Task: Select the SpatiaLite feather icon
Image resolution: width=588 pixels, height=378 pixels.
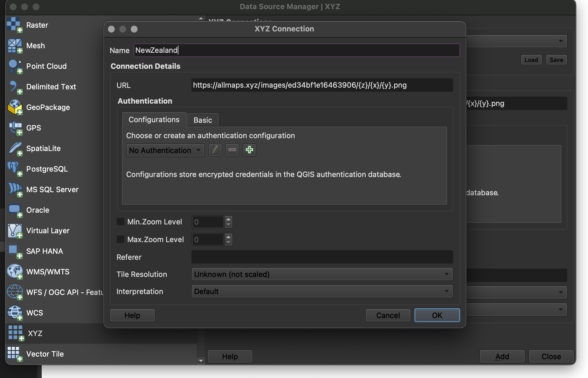Action: click(15, 148)
